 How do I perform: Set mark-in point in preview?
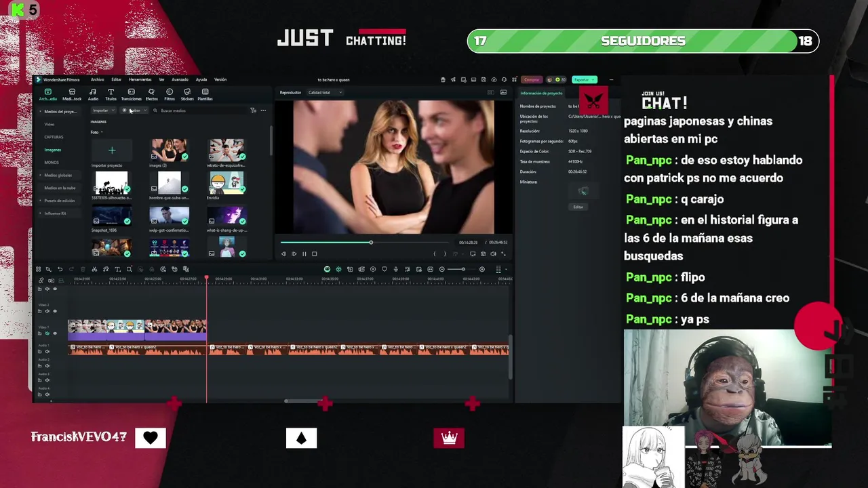[434, 253]
